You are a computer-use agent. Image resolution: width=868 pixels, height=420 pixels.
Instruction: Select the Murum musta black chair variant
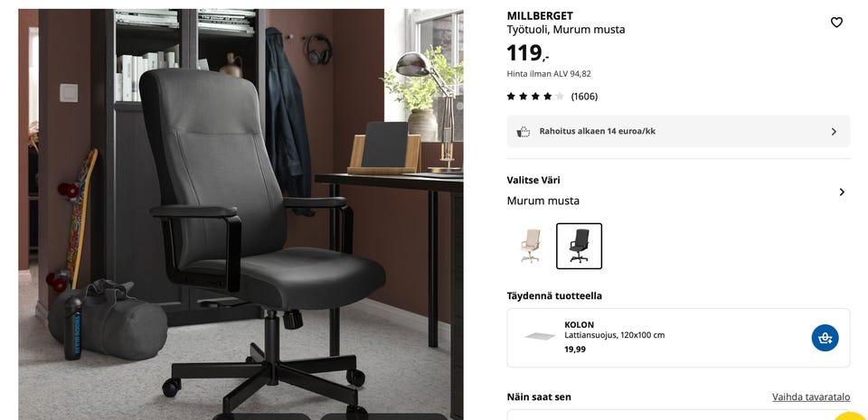tap(579, 246)
